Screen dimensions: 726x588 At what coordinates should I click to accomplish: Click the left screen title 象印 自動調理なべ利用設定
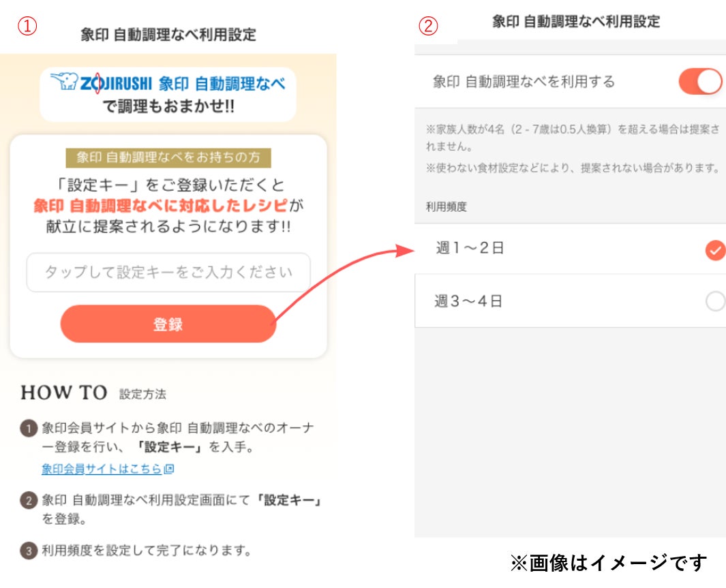(168, 35)
